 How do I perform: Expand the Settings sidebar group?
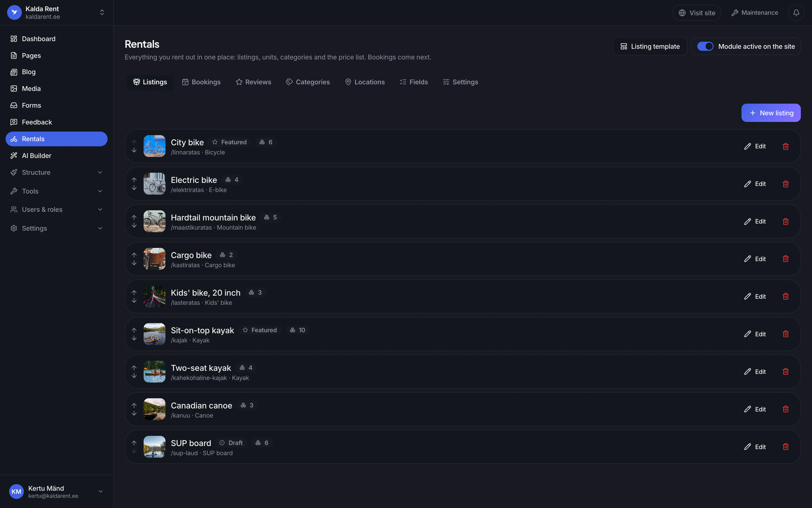[x=56, y=228]
